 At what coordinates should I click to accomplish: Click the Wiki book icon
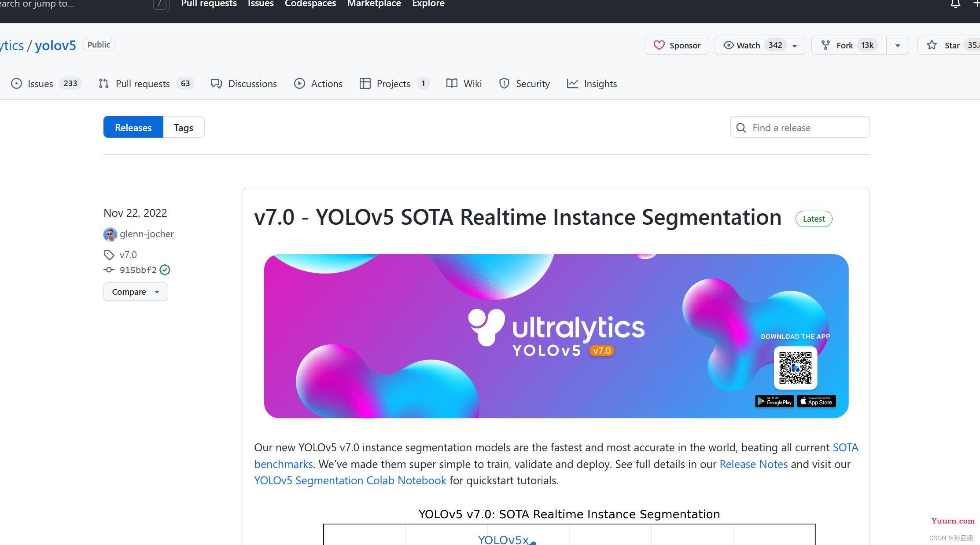(452, 84)
